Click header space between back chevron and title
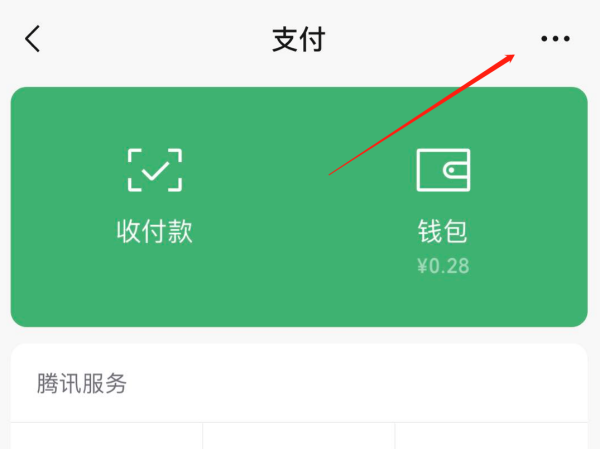This screenshot has width=600, height=449. [155, 39]
